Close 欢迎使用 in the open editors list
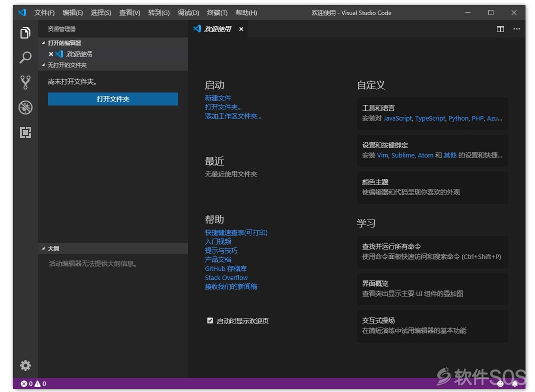 (51, 54)
